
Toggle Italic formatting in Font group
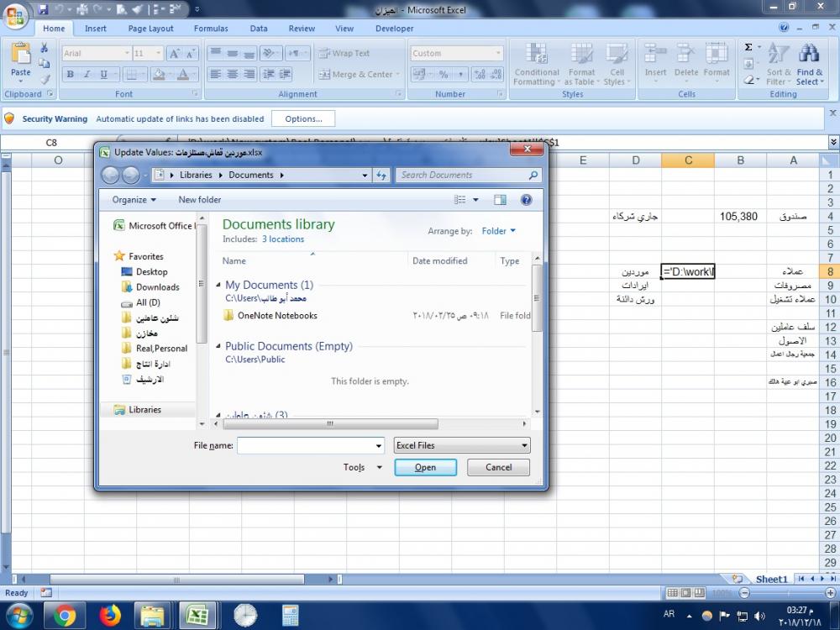point(87,75)
